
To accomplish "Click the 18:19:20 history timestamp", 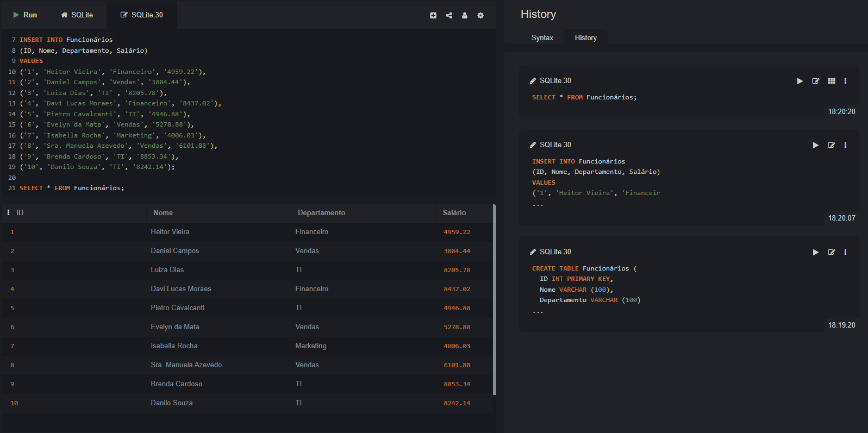I will pyautogui.click(x=842, y=325).
